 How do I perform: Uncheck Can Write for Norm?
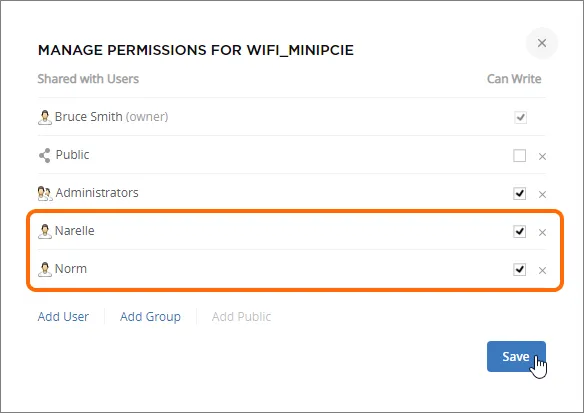coord(520,269)
